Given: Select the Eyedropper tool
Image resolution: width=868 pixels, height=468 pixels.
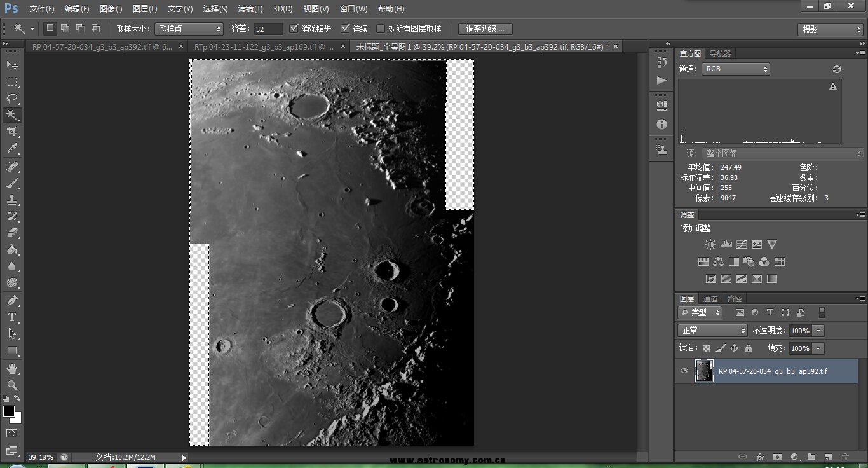Looking at the screenshot, I should click(x=12, y=148).
